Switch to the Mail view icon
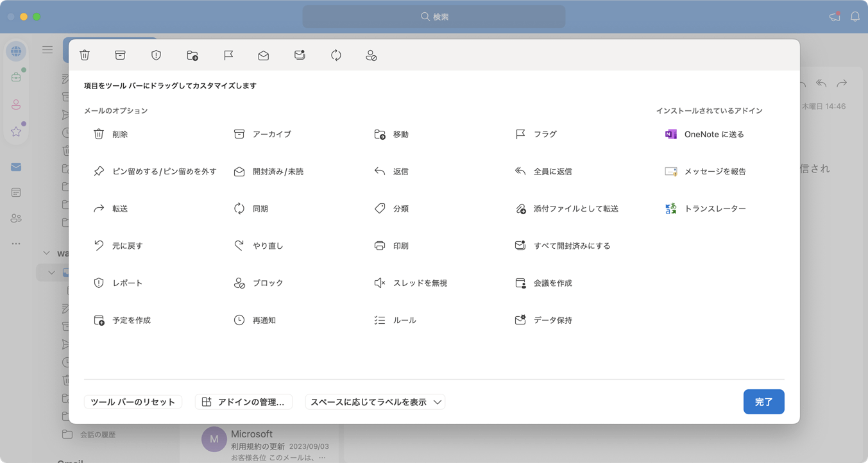Viewport: 868px width, 463px height. pyautogui.click(x=16, y=167)
